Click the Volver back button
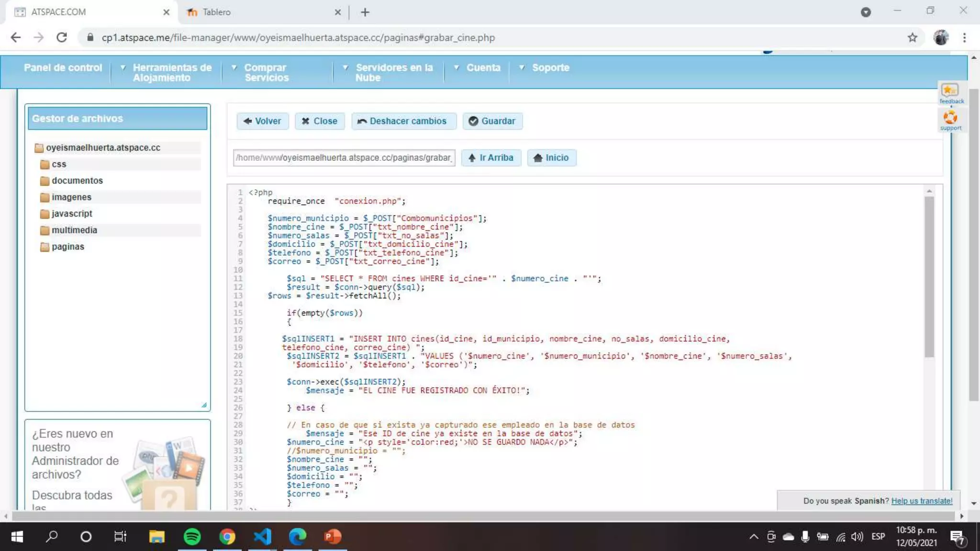Viewport: 980px width, 551px height. pos(262,121)
